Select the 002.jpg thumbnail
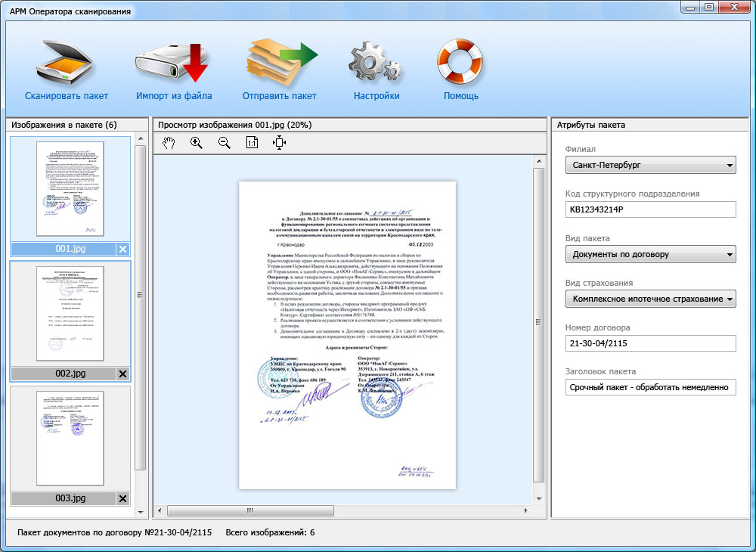This screenshot has width=756, height=552. click(x=70, y=313)
